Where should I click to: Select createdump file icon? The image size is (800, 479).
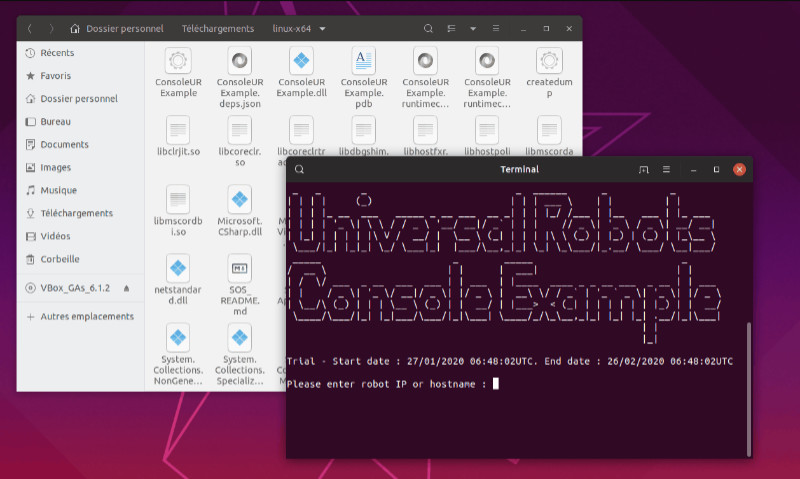(x=549, y=61)
